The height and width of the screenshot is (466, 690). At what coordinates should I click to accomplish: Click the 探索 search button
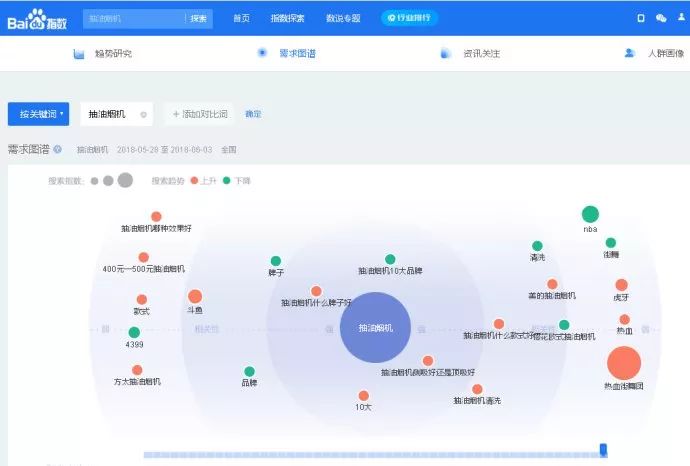pos(199,18)
